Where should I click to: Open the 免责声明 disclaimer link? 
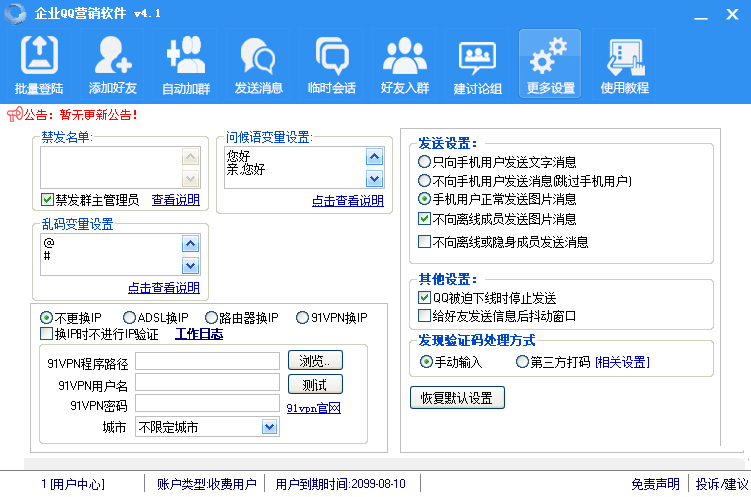coord(655,484)
